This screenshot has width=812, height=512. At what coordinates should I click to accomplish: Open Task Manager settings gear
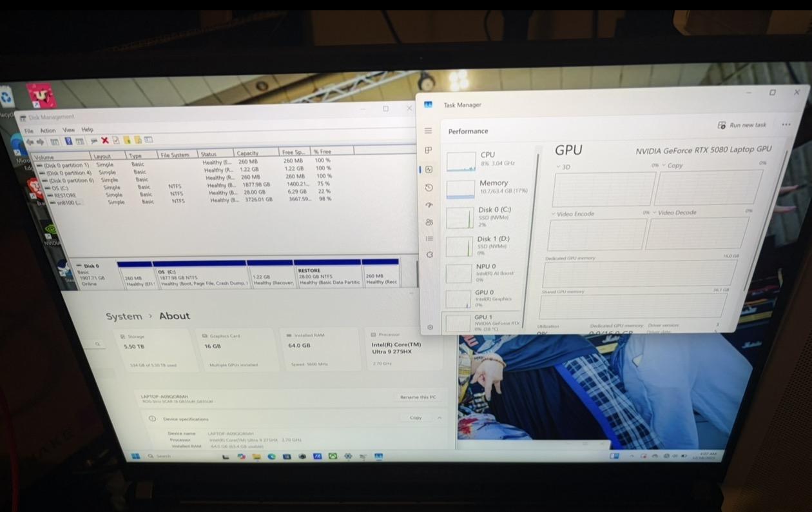coord(430,327)
